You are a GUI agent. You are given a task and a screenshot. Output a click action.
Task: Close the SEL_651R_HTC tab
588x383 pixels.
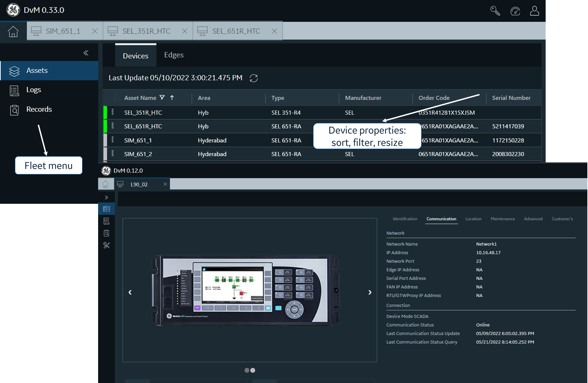tap(274, 31)
